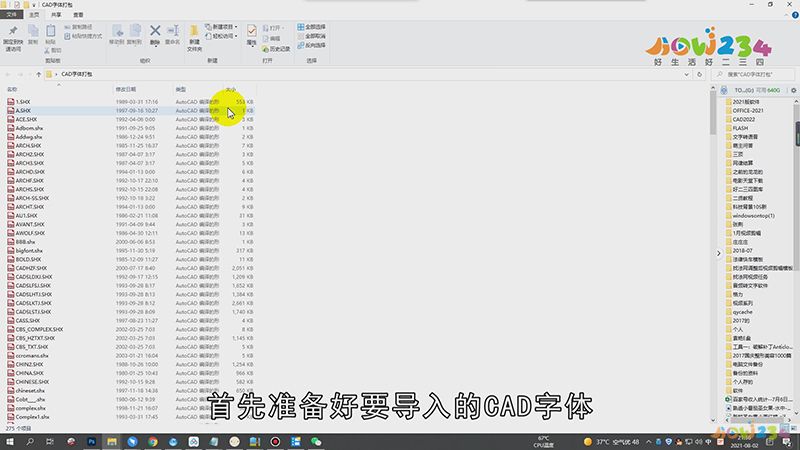Select the file AVANT.SHX

[x=30, y=224]
